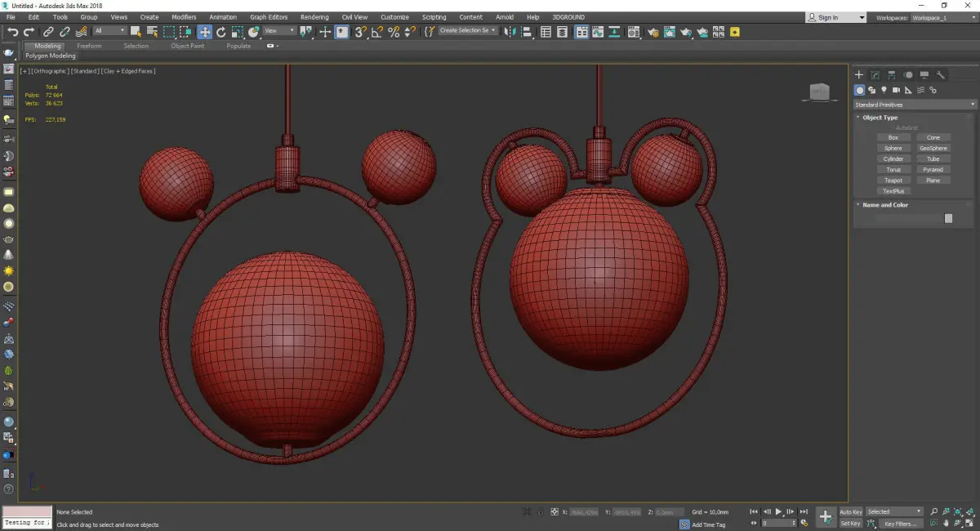Click the Undo arrow in the main toolbar
The image size is (980, 531).
12,32
